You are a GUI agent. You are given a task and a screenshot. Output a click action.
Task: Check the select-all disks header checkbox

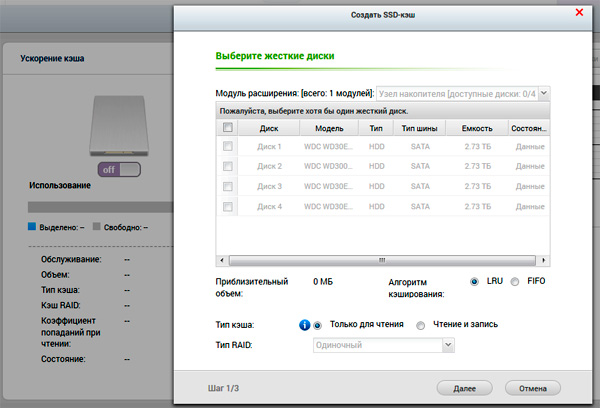click(228, 128)
